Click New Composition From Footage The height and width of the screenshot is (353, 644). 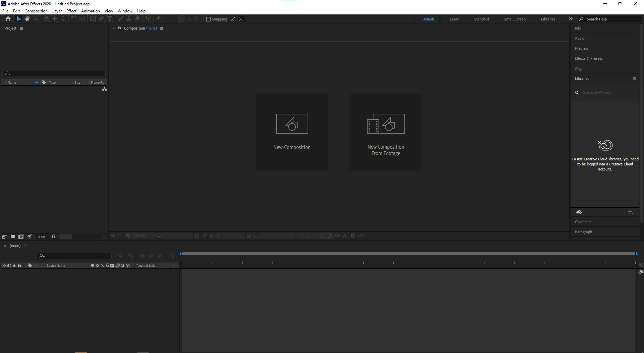386,132
